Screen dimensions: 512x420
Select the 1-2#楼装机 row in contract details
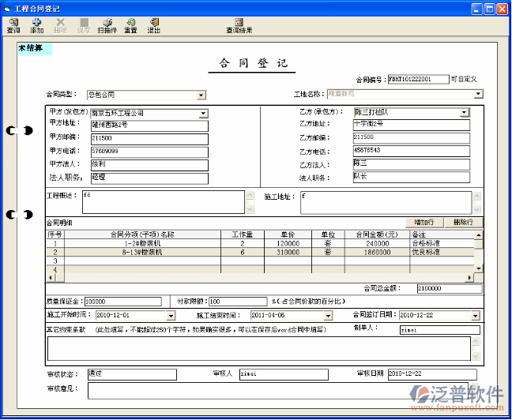click(x=142, y=244)
